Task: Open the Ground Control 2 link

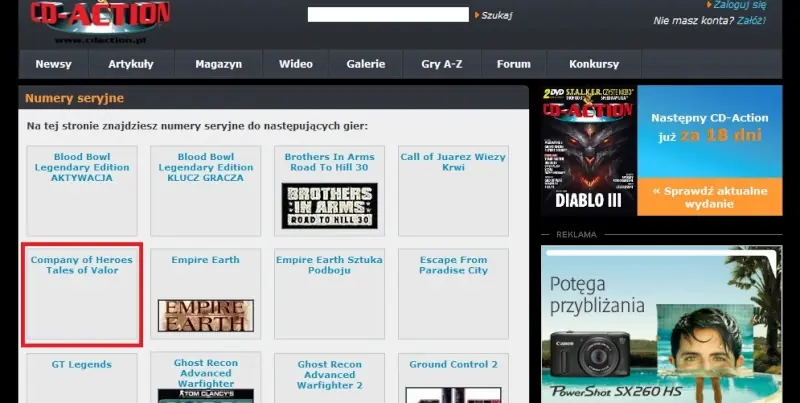Action: coord(454,365)
